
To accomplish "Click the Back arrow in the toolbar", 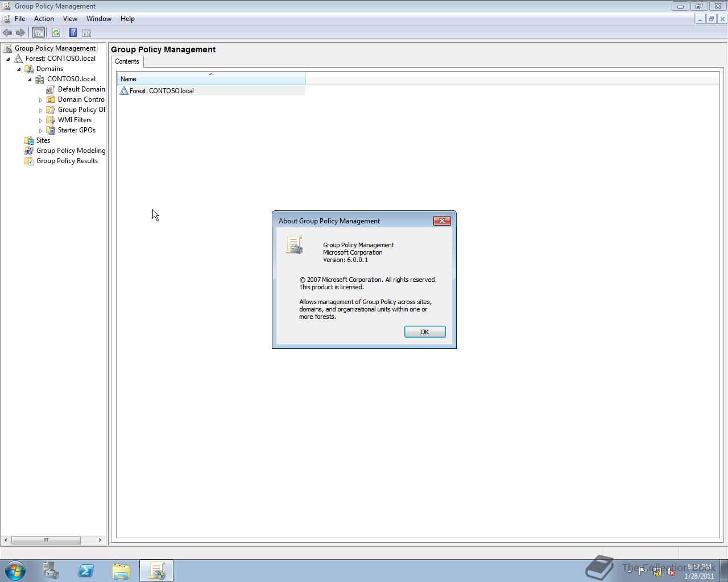I will tap(7, 33).
